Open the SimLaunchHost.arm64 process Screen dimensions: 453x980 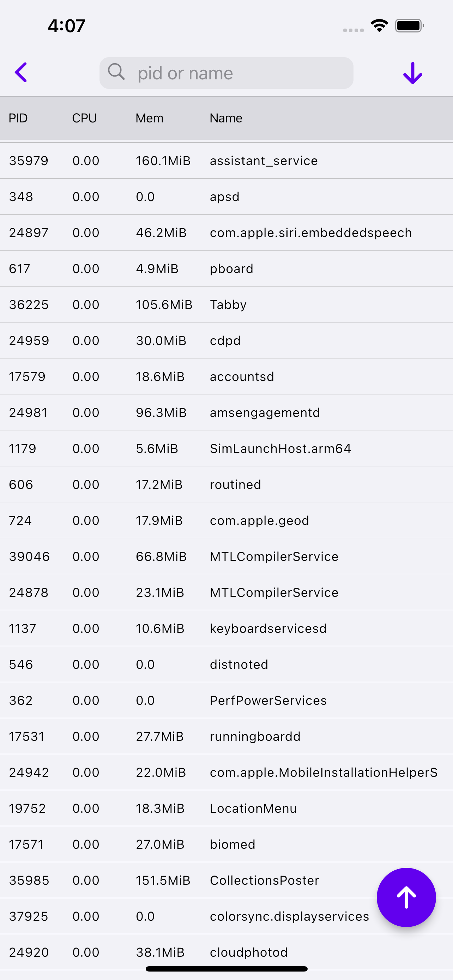[x=226, y=448]
